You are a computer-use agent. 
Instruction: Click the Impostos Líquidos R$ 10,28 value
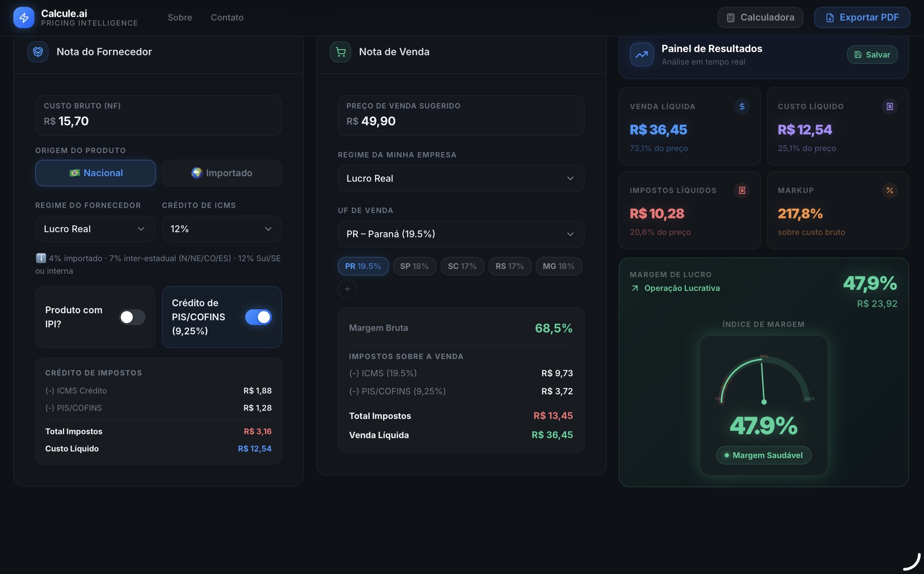[x=657, y=213]
